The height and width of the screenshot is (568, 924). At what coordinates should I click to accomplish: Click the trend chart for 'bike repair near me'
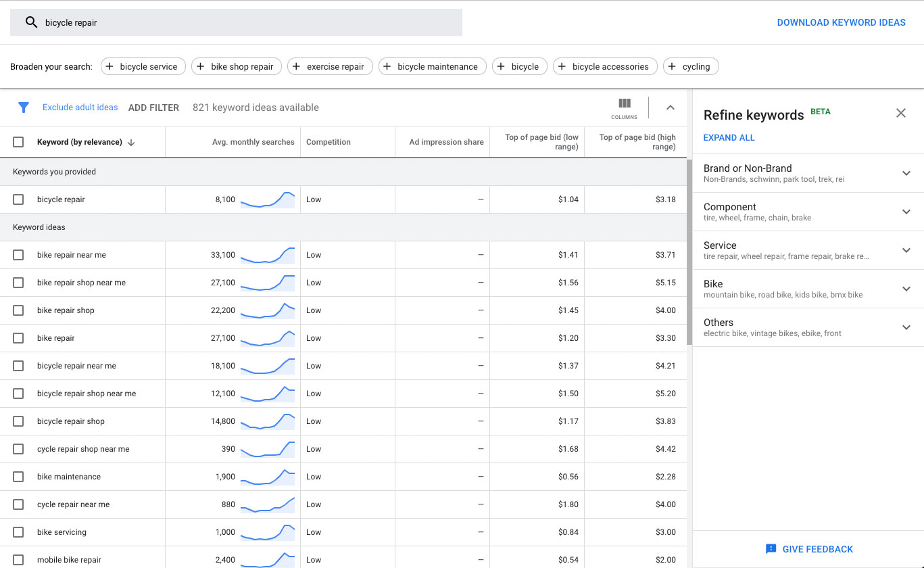point(268,255)
